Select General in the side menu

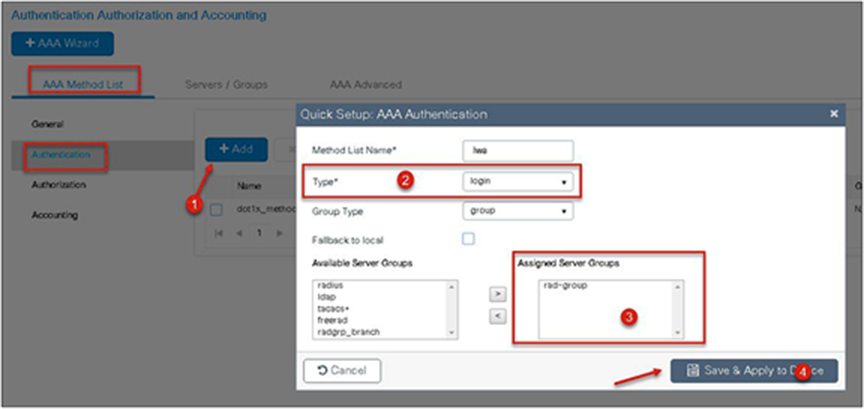point(47,124)
